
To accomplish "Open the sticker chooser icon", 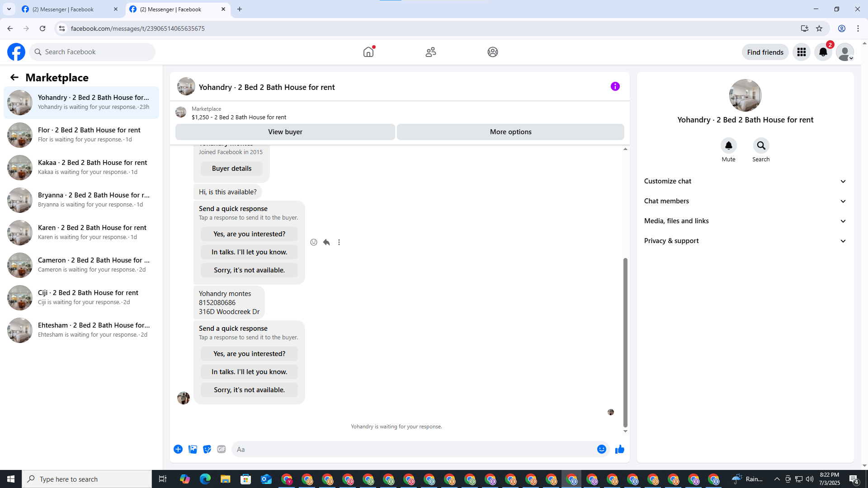I will (207, 449).
